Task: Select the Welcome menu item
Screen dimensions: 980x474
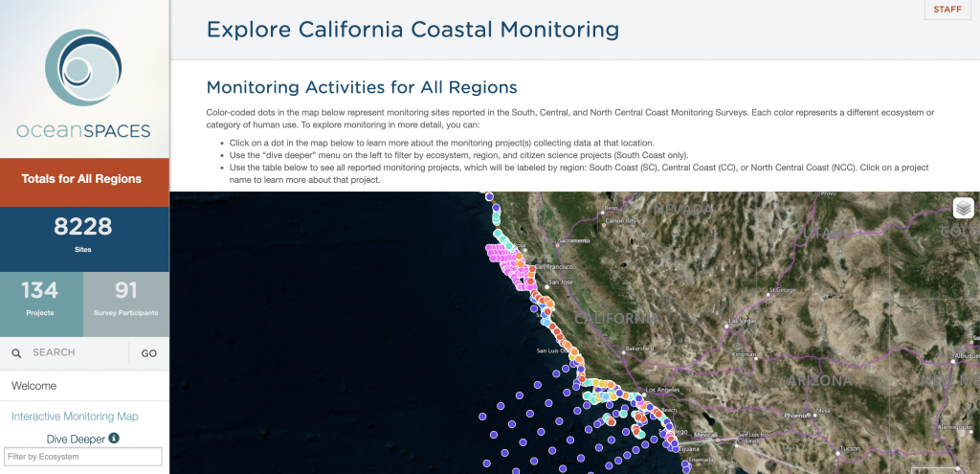Action: (34, 386)
